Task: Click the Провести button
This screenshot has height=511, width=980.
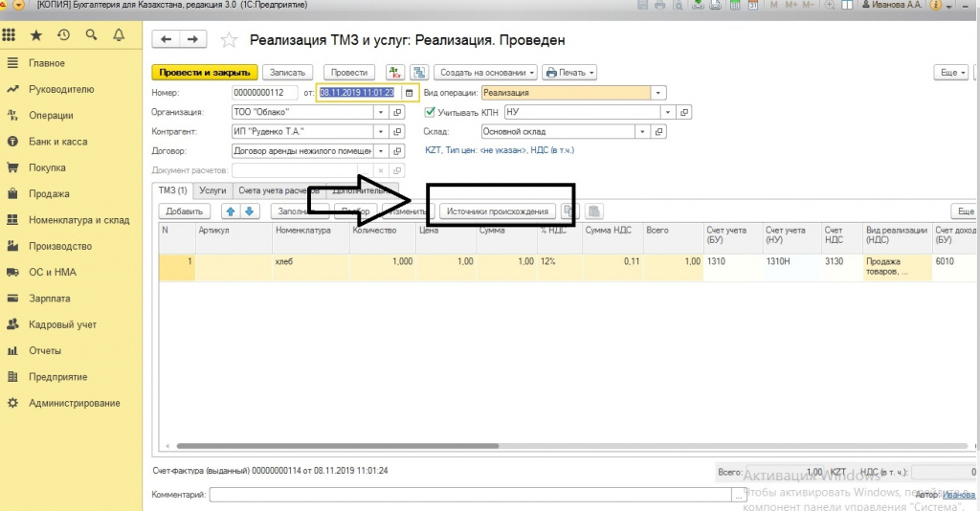Action: 349,73
